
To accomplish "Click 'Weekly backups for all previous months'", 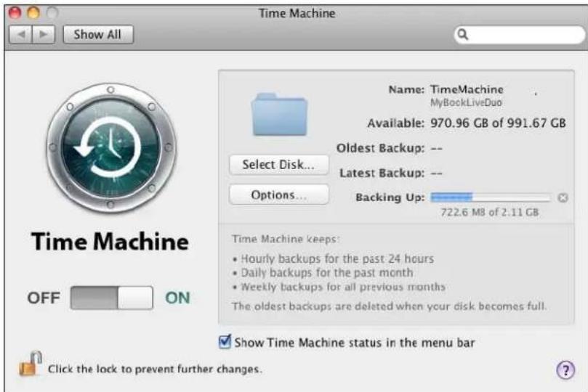I will 343,287.
